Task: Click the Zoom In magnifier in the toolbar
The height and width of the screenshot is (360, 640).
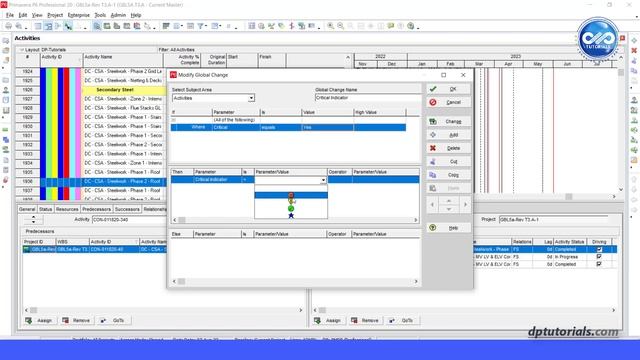Action: pos(330,26)
